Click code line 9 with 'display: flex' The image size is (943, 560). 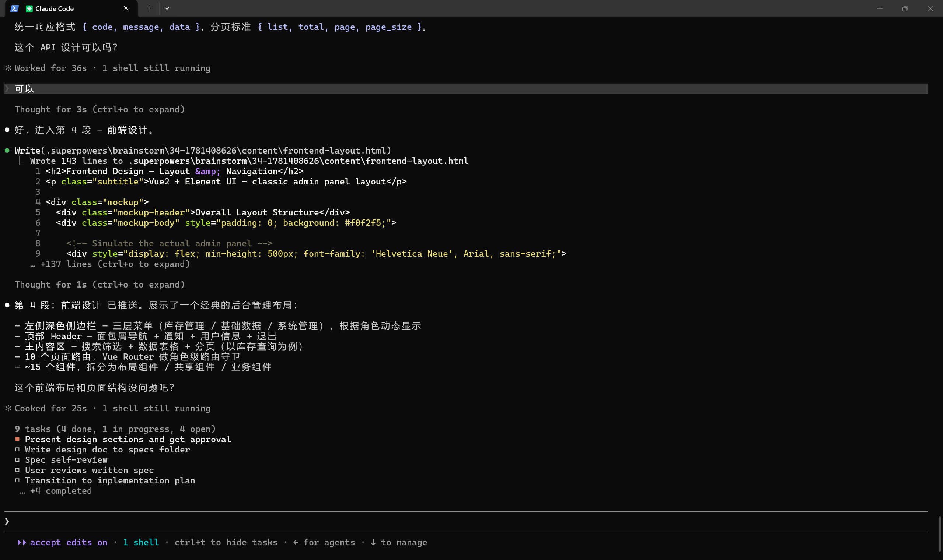[x=317, y=254]
